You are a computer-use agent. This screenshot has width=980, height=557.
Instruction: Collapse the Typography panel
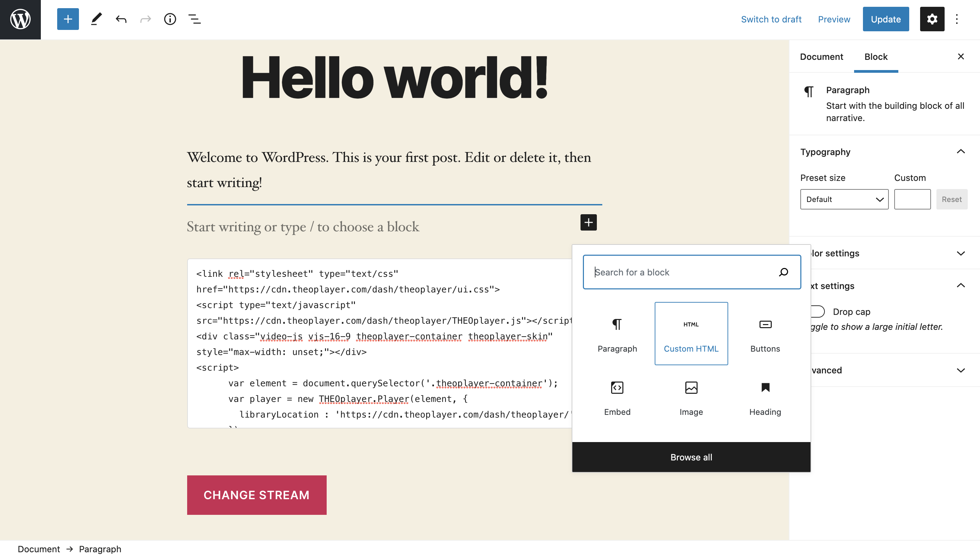884,152
